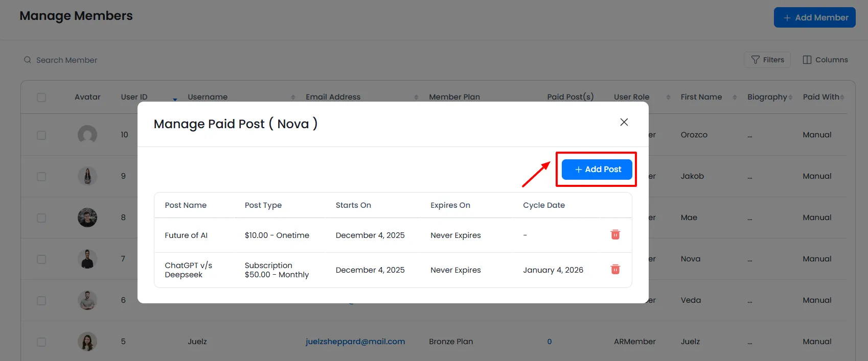Click the $10.00 - Onetime post type

pyautogui.click(x=277, y=235)
